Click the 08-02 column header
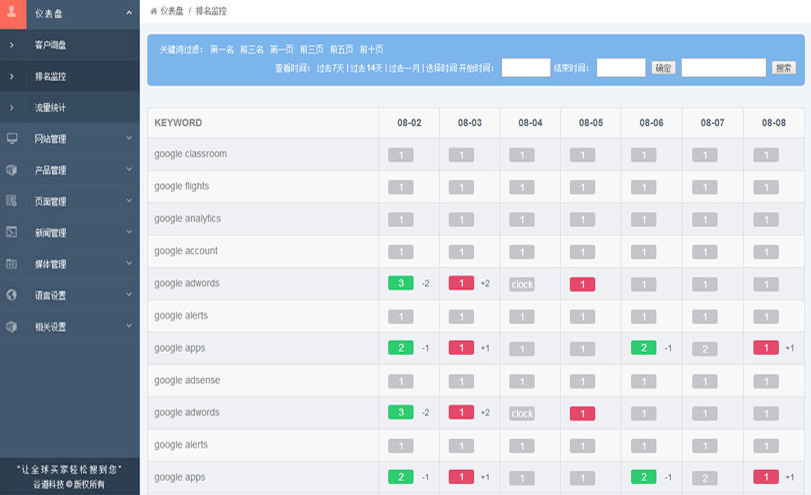Image resolution: width=811 pixels, height=495 pixels. pyautogui.click(x=409, y=123)
